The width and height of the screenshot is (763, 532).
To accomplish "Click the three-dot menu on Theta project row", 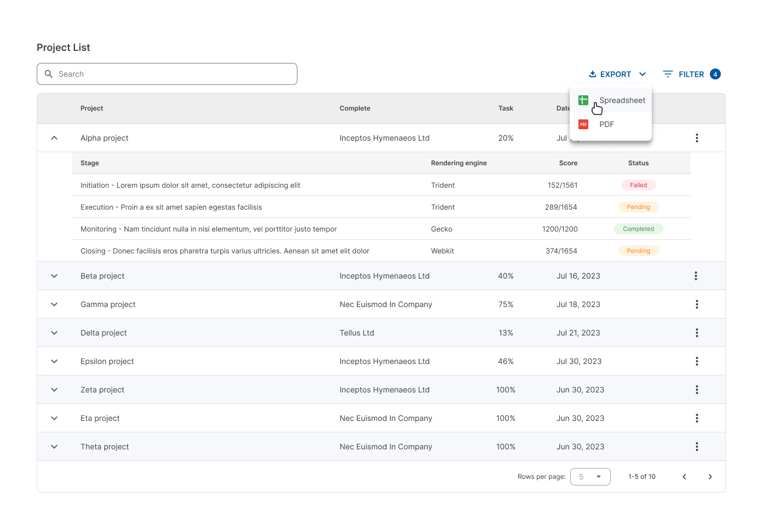I will click(x=697, y=446).
